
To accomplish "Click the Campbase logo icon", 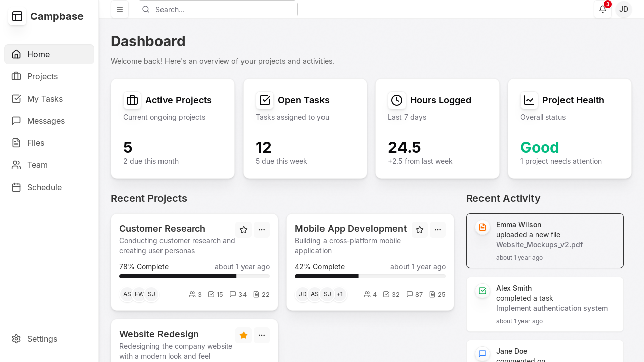I will 17,16.
